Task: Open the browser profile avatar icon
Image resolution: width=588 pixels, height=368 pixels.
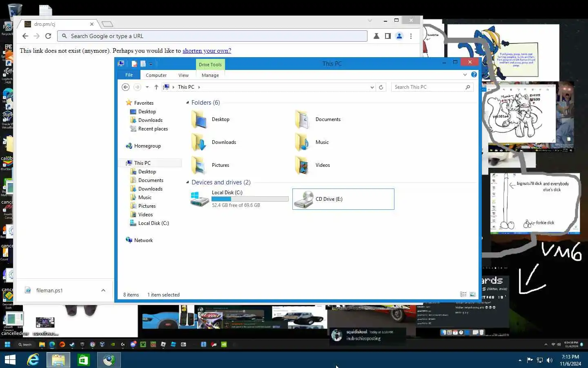Action: tap(399, 36)
